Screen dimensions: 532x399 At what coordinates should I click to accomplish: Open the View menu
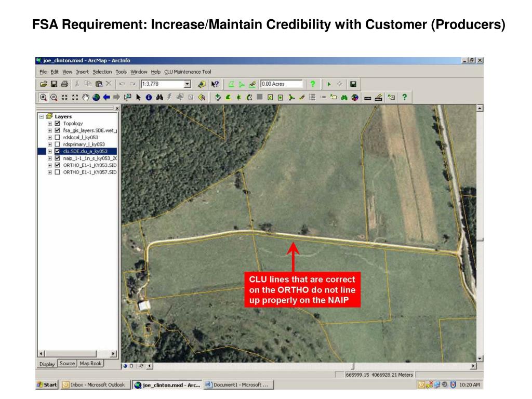pos(67,72)
